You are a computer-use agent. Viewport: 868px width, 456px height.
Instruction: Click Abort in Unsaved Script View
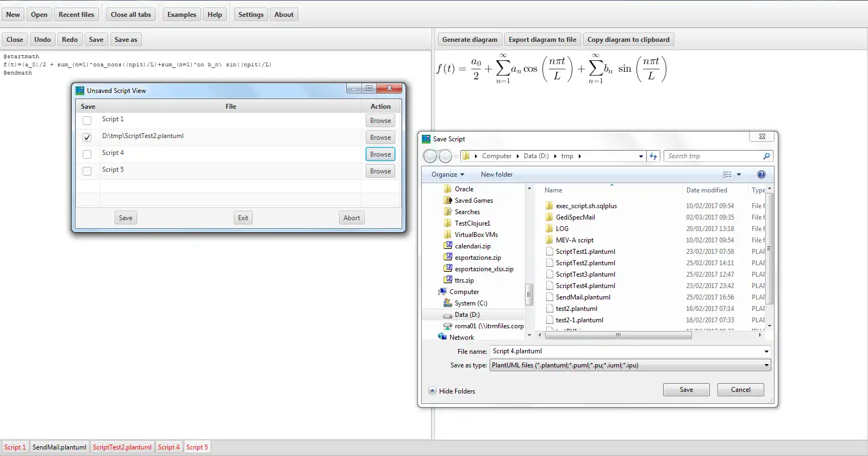point(352,218)
